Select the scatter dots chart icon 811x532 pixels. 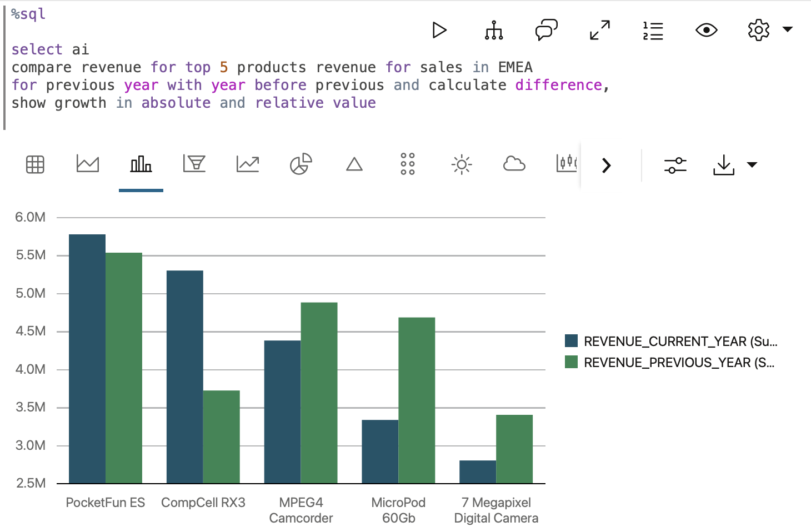click(408, 164)
